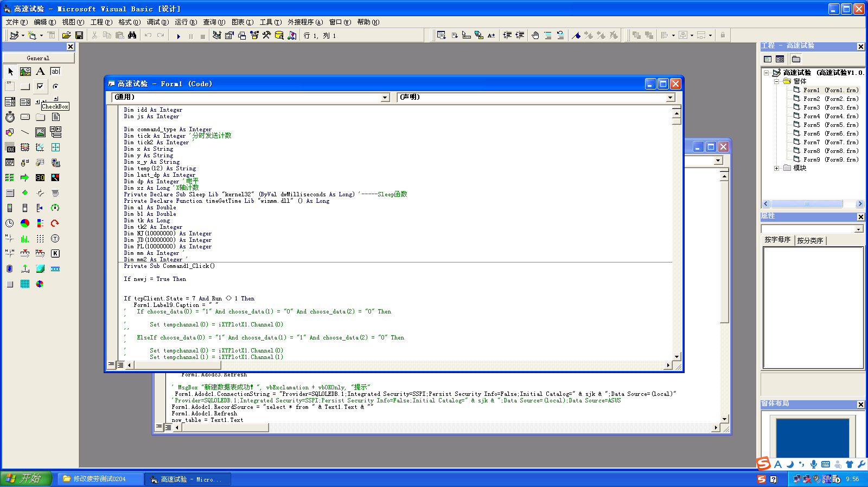
Task: Click View Code icon in project panel
Action: pyautogui.click(x=768, y=59)
